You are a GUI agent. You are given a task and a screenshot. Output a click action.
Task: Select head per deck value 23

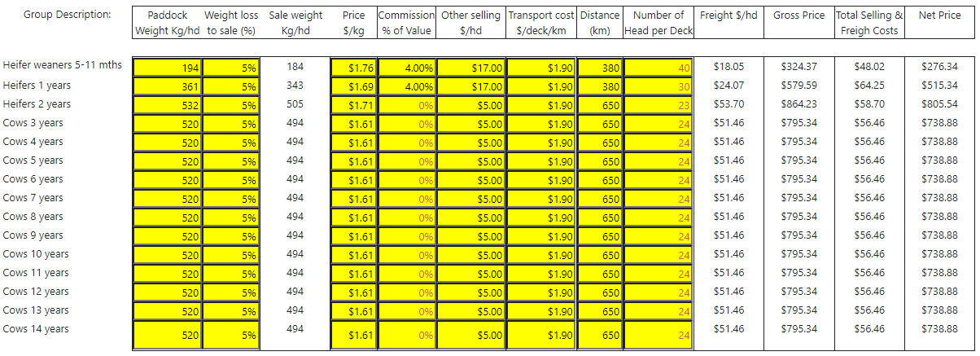click(658, 105)
